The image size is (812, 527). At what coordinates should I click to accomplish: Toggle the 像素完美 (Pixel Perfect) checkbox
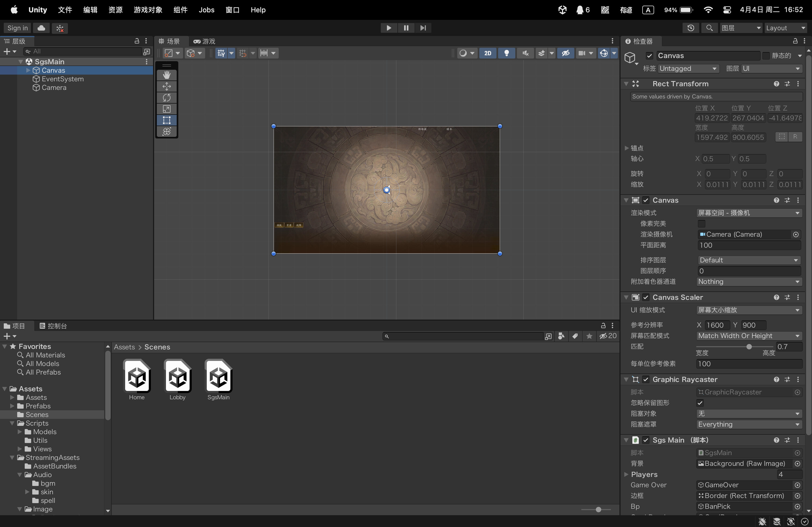coord(701,224)
